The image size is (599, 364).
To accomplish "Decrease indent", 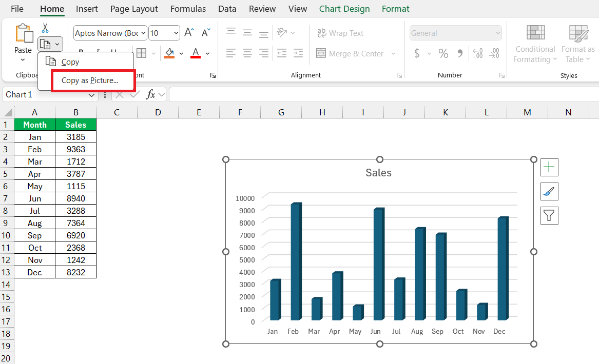I will [282, 53].
